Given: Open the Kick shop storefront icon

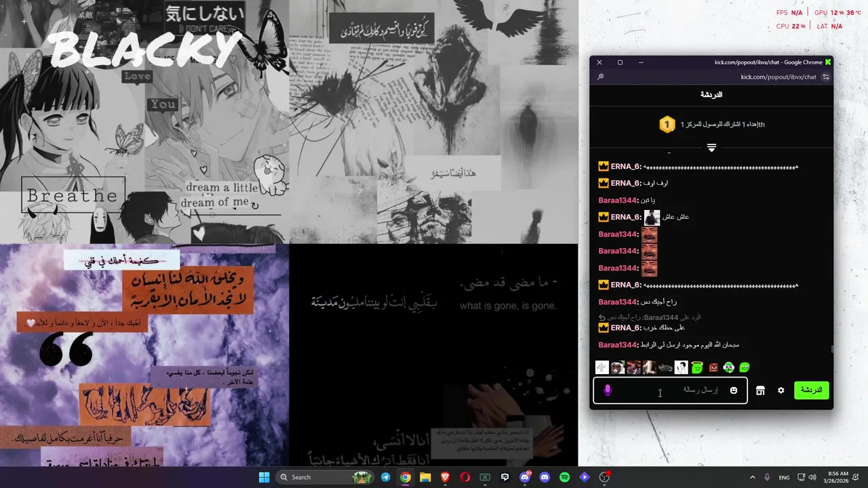Looking at the screenshot, I should tap(760, 390).
